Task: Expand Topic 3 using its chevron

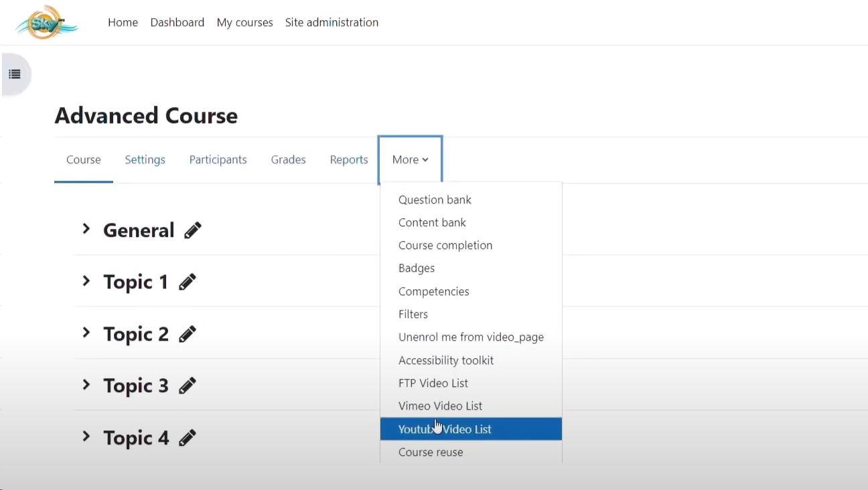Action: pos(86,385)
